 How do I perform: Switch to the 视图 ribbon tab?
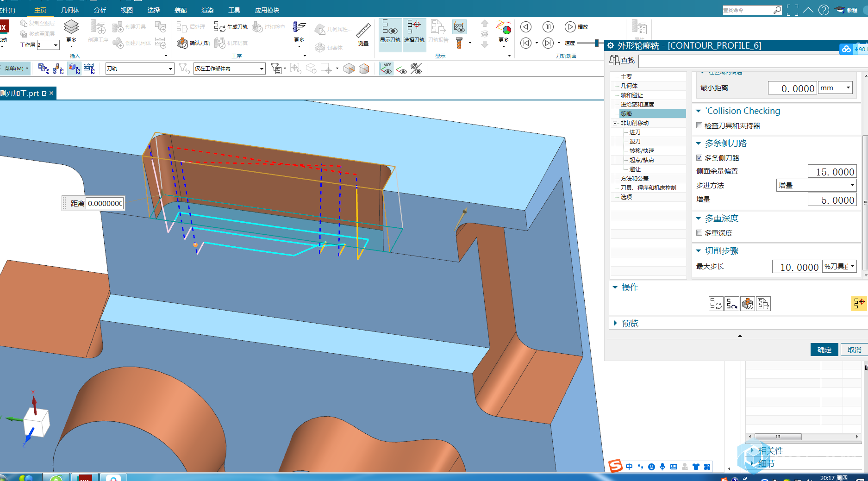click(x=126, y=10)
